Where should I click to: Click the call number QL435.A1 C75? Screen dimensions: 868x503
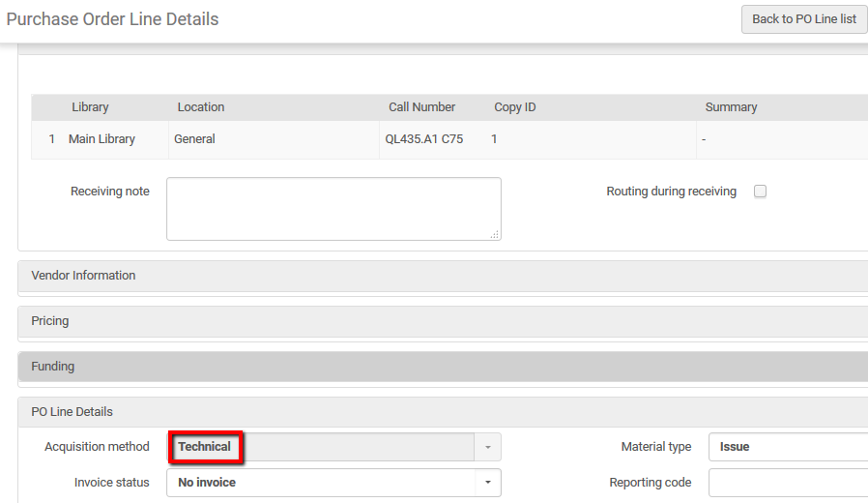click(423, 139)
